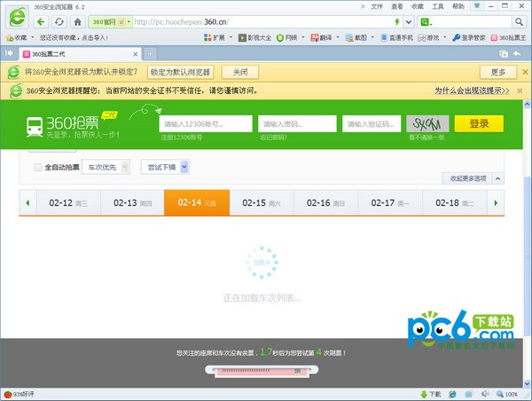
Task: Open a new tab with plus button
Action: tap(150, 53)
